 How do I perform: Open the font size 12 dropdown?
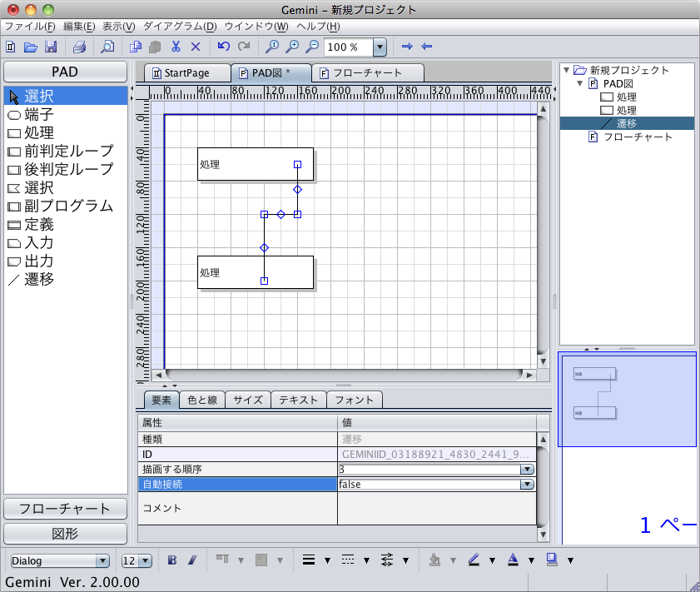pos(145,560)
